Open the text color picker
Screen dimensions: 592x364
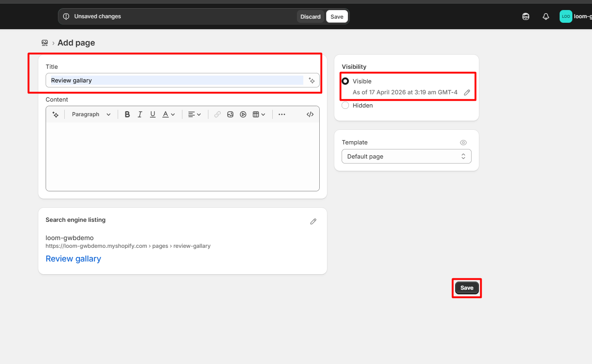[169, 114]
